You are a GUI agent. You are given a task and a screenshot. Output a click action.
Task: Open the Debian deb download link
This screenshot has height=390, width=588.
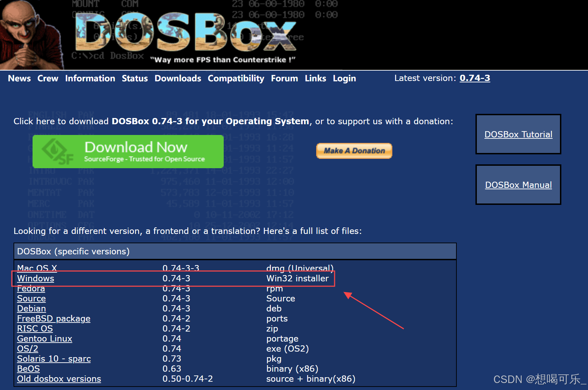[x=32, y=308]
